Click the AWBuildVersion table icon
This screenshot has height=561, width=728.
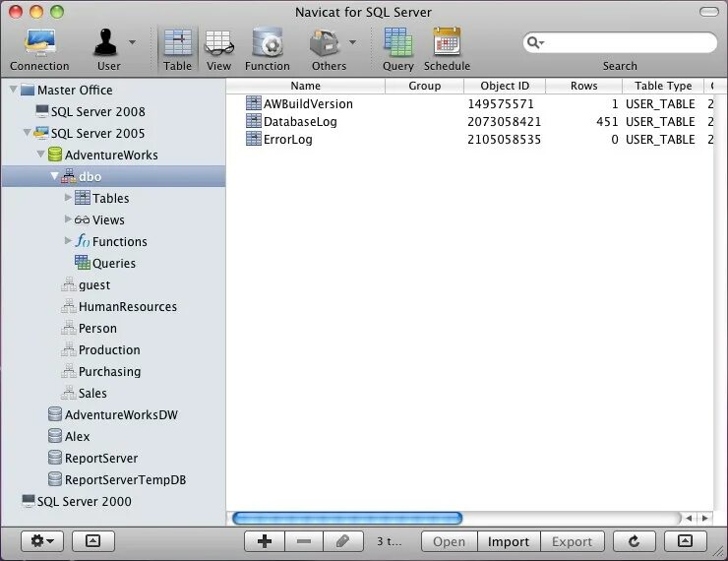point(254,103)
